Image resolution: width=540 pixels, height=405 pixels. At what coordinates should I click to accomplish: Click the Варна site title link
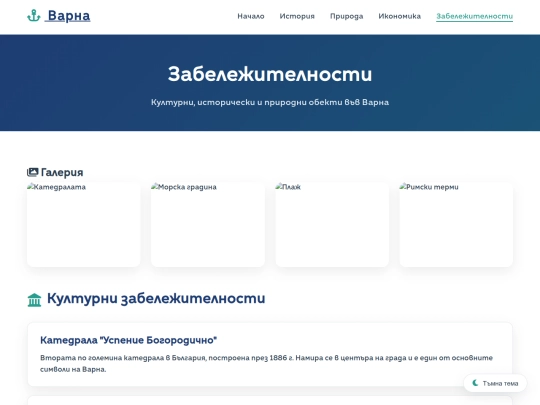69,16
